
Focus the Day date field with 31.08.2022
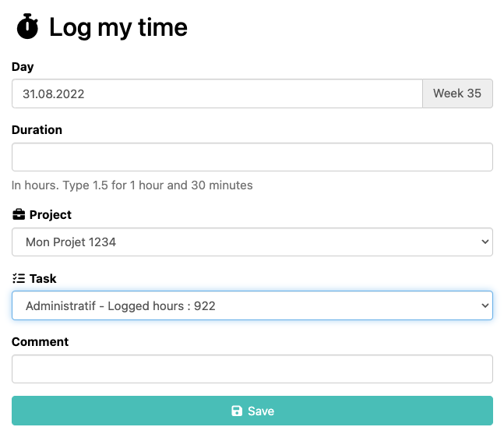pyautogui.click(x=217, y=94)
